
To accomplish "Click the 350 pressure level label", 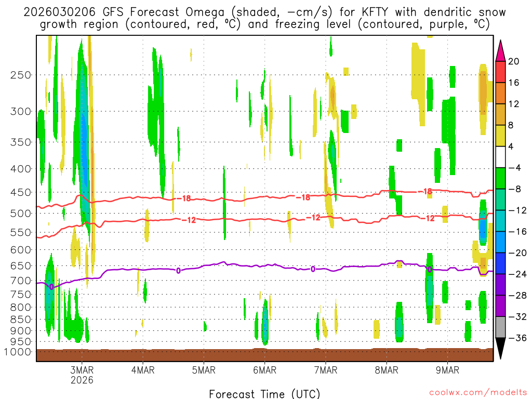I will tap(21, 142).
